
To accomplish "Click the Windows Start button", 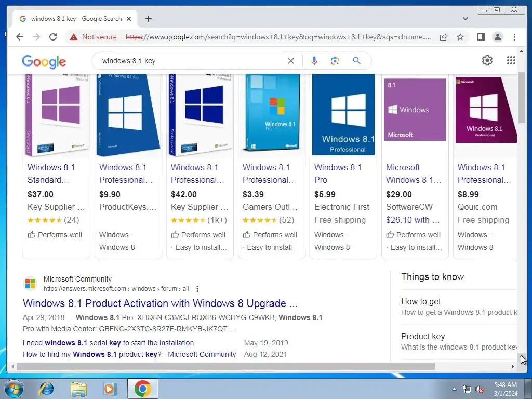I will click(x=14, y=389).
